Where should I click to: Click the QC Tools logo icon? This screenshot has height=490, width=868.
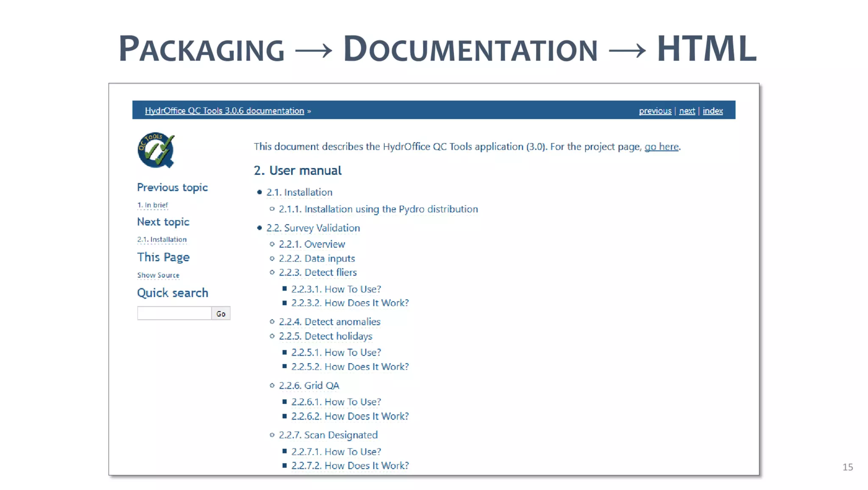[156, 150]
